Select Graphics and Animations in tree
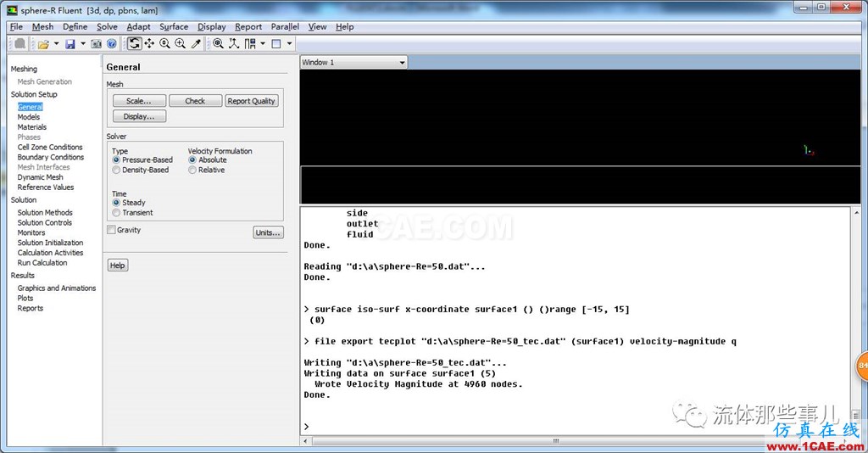 [57, 288]
